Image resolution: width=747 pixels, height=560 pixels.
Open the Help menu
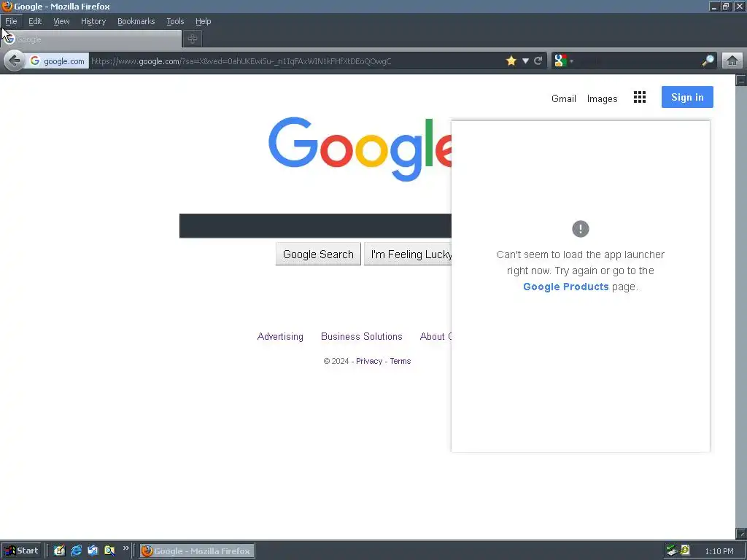coord(203,21)
